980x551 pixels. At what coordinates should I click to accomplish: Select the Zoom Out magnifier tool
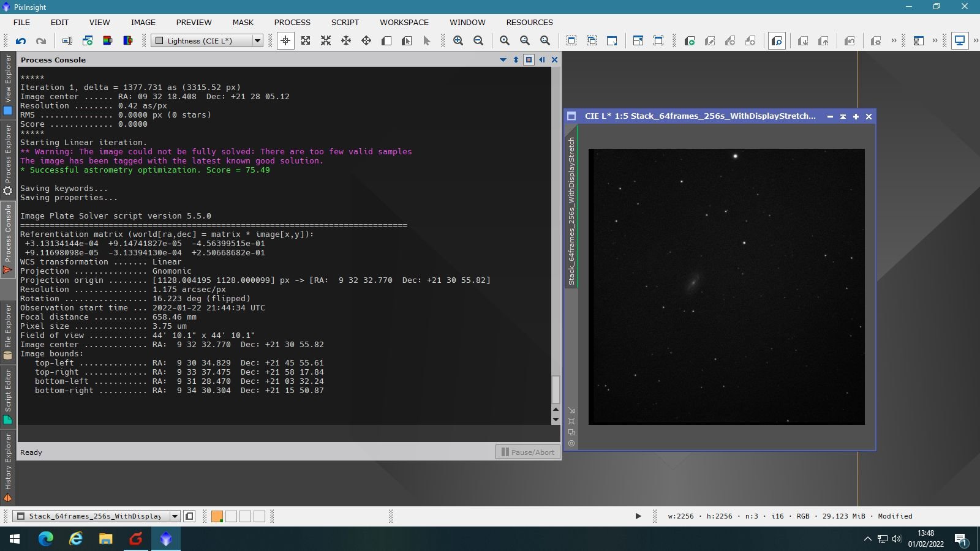point(478,41)
